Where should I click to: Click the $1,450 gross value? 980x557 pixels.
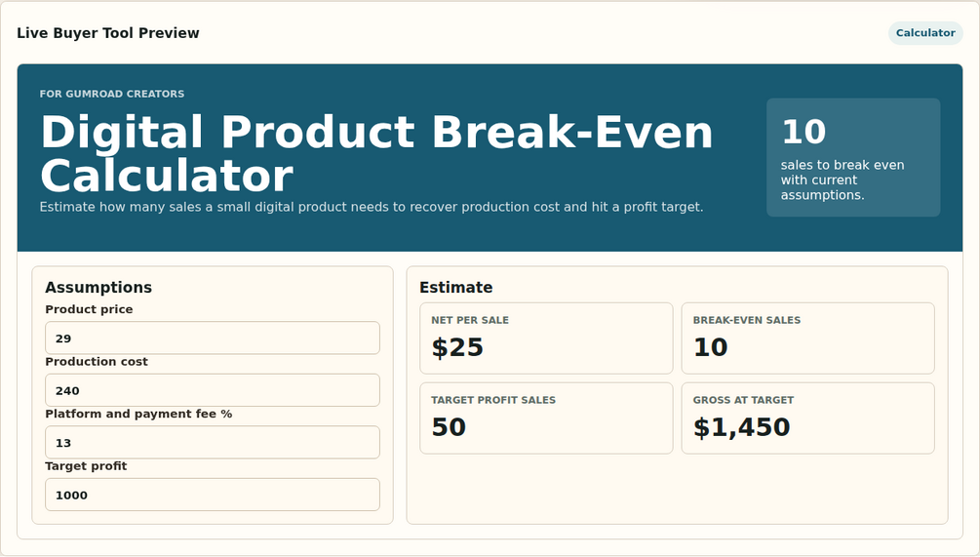(x=742, y=427)
